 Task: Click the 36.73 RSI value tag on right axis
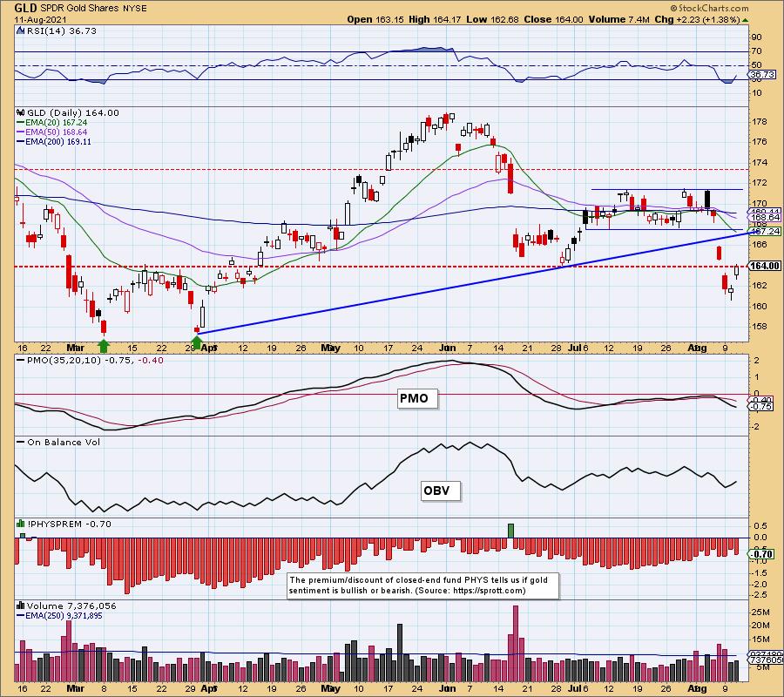[762, 75]
